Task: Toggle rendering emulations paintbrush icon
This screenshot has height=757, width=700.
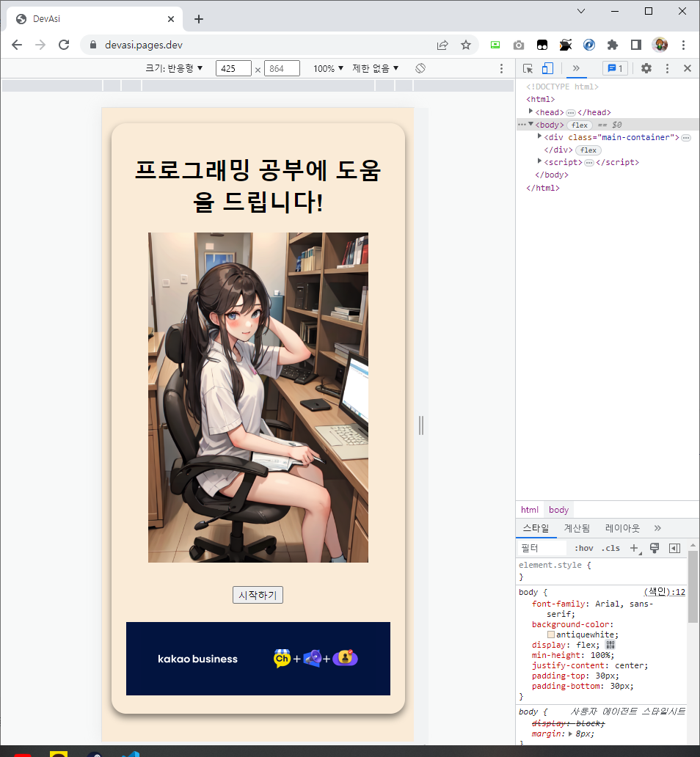Action: [x=655, y=548]
